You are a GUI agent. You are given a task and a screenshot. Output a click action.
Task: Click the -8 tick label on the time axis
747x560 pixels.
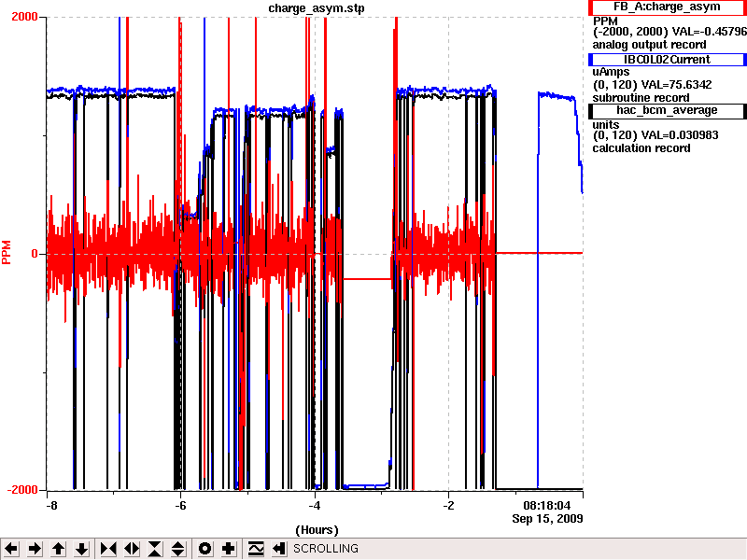click(x=51, y=505)
